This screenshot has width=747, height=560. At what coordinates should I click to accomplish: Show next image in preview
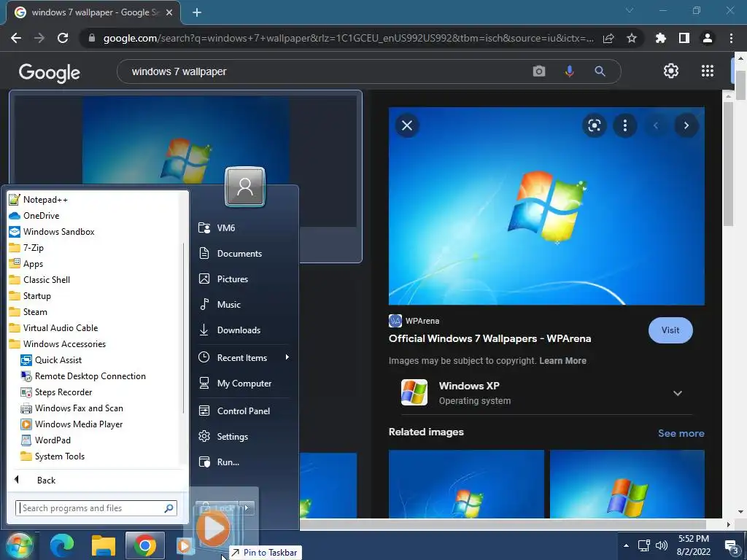(686, 125)
